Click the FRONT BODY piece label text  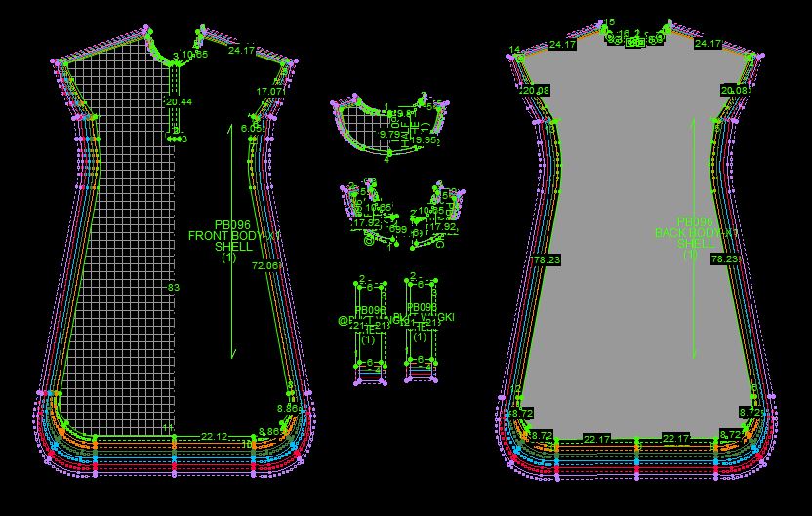(221, 235)
